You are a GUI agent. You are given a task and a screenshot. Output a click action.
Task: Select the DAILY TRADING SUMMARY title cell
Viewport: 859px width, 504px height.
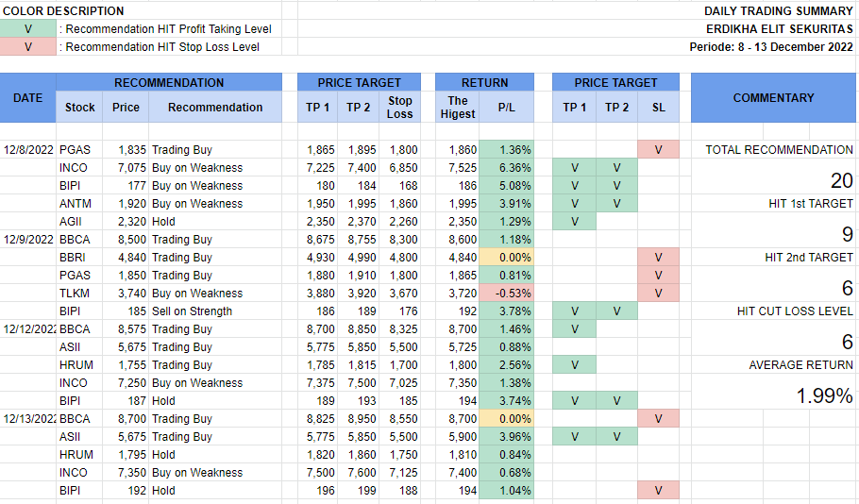click(x=778, y=11)
